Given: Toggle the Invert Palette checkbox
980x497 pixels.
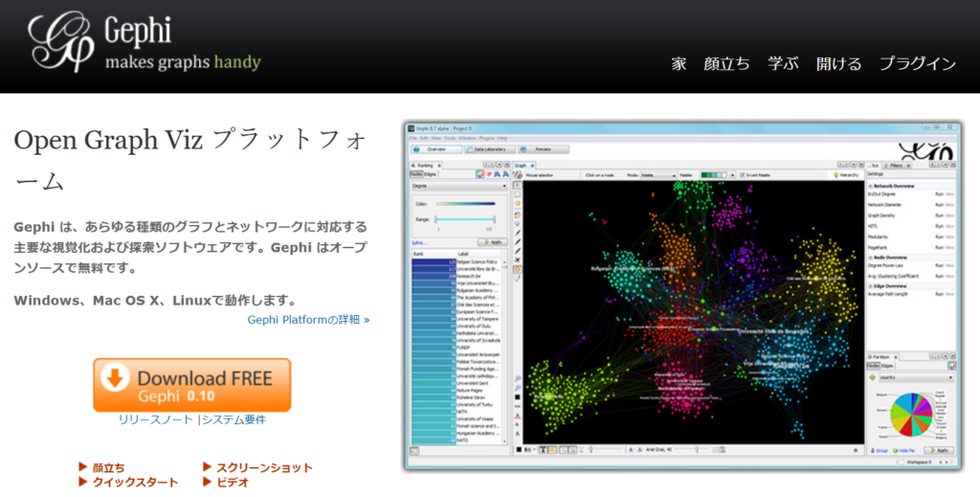Looking at the screenshot, I should [742, 175].
